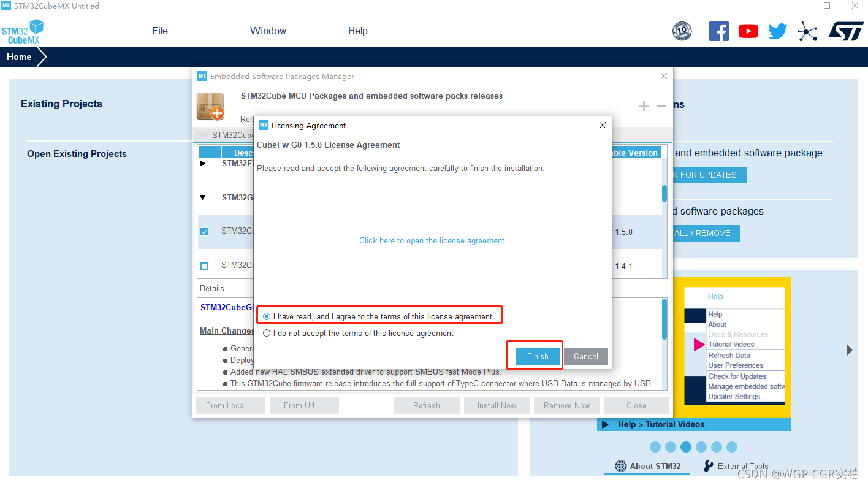
Task: Click the Cancel button in license dialog
Action: click(585, 356)
